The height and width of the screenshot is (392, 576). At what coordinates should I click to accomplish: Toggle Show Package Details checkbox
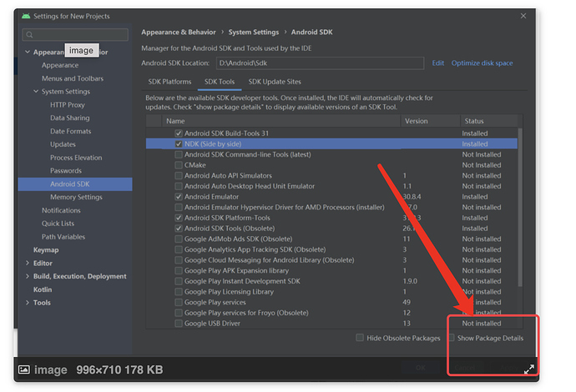click(x=452, y=338)
